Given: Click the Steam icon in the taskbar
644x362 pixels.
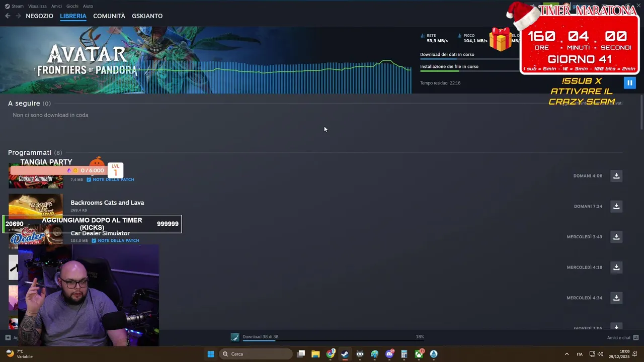Looking at the screenshot, I should 345,354.
